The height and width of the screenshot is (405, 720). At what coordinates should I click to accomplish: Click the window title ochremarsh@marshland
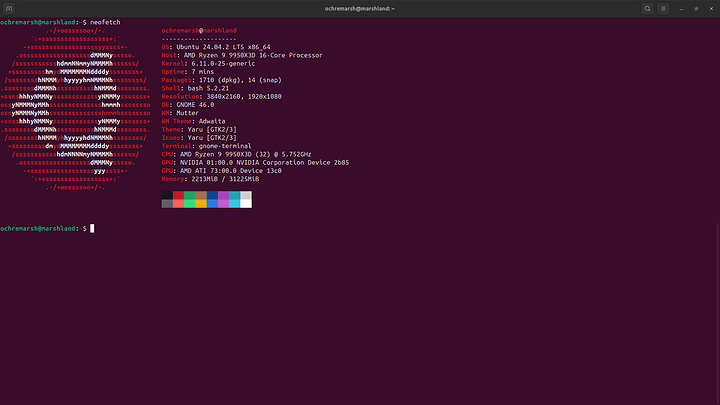tap(360, 7)
